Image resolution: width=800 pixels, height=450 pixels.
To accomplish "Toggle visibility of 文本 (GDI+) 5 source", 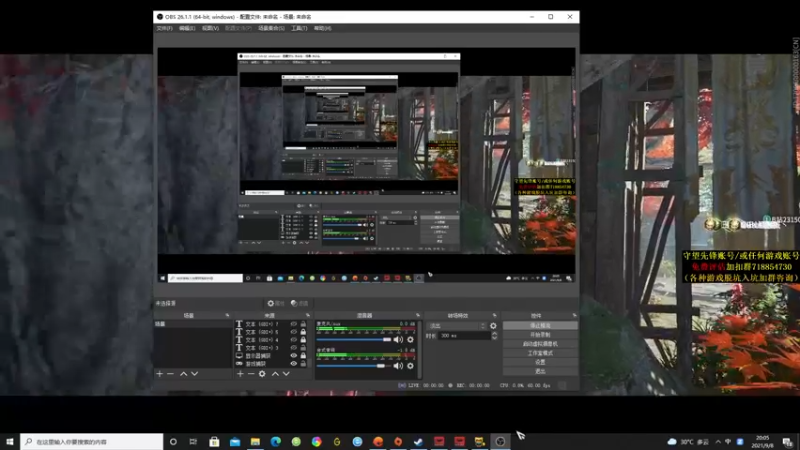I will pyautogui.click(x=293, y=332).
